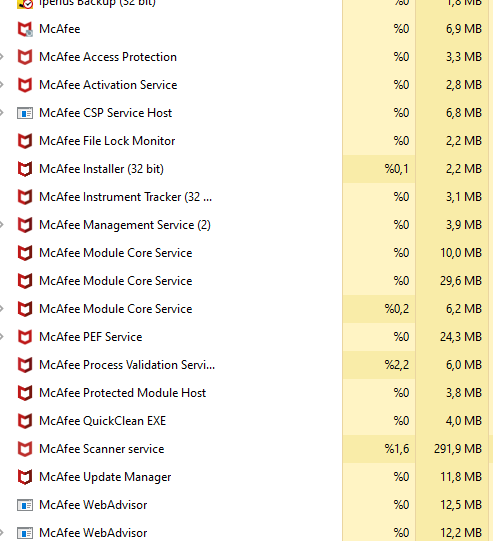Click the %0,1 CPU value of McAfee Installer
This screenshot has width=493, height=541.
[397, 169]
